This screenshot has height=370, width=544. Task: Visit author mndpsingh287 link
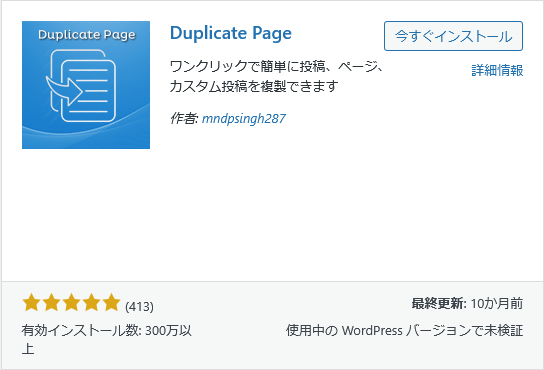click(244, 119)
